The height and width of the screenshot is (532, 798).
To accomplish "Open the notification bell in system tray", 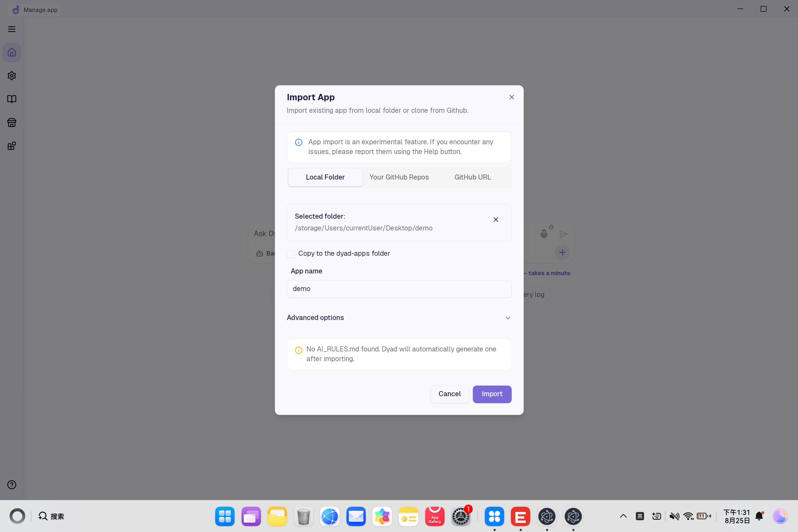I will click(x=759, y=516).
